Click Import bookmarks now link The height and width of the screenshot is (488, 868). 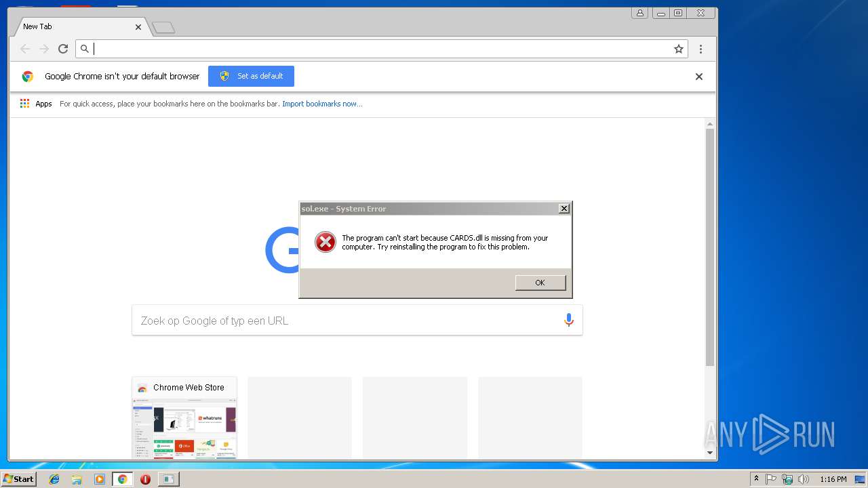point(322,104)
